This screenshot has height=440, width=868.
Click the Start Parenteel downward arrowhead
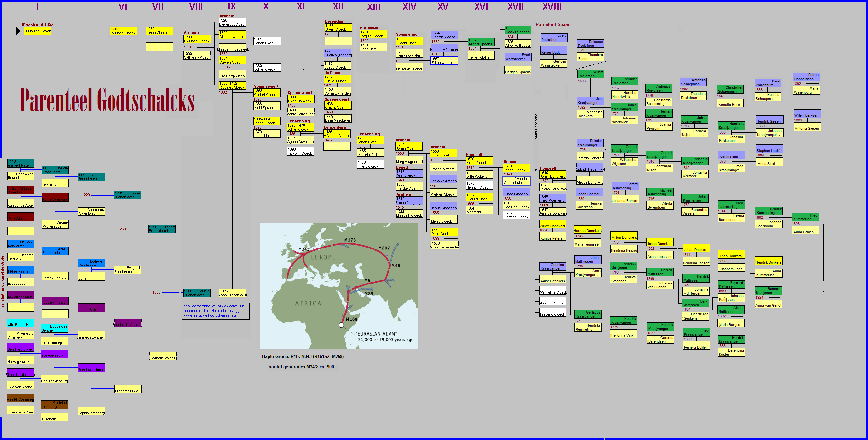[x=536, y=170]
